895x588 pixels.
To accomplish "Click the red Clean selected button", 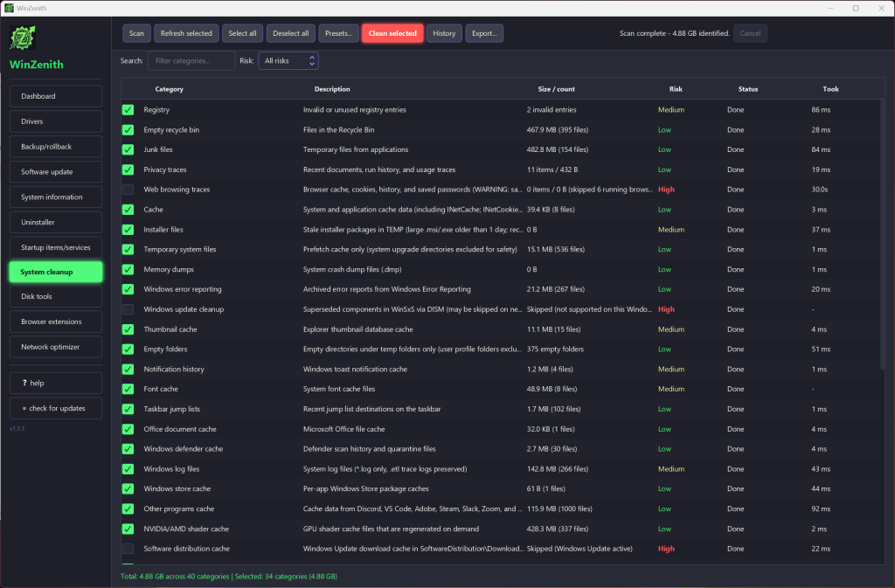I will 392,33.
